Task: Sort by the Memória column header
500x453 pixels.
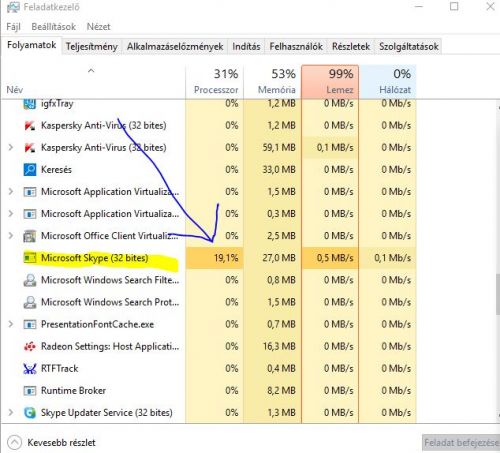Action: (x=273, y=82)
